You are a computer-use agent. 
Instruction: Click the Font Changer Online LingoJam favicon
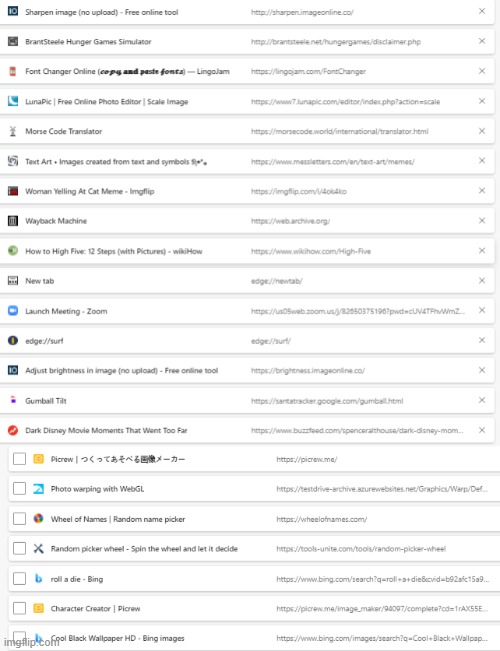(x=13, y=71)
